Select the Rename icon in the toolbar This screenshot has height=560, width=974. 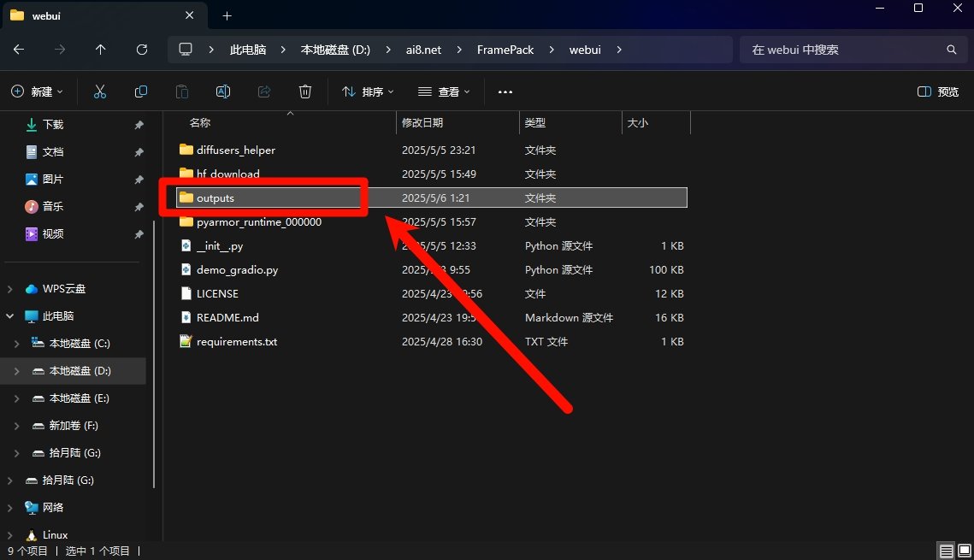[x=223, y=91]
